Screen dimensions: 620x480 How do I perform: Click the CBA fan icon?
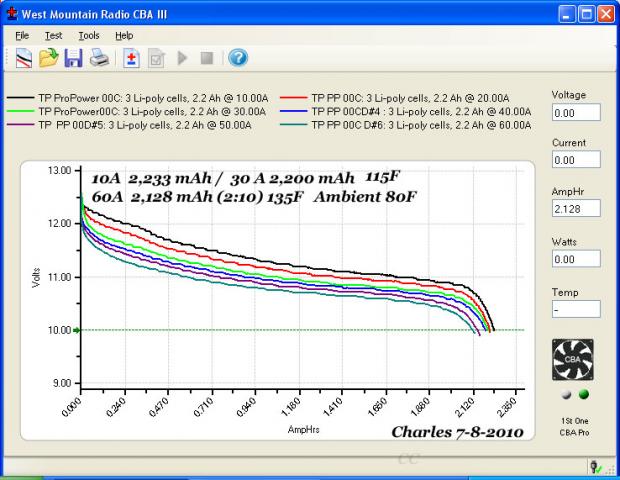(573, 358)
